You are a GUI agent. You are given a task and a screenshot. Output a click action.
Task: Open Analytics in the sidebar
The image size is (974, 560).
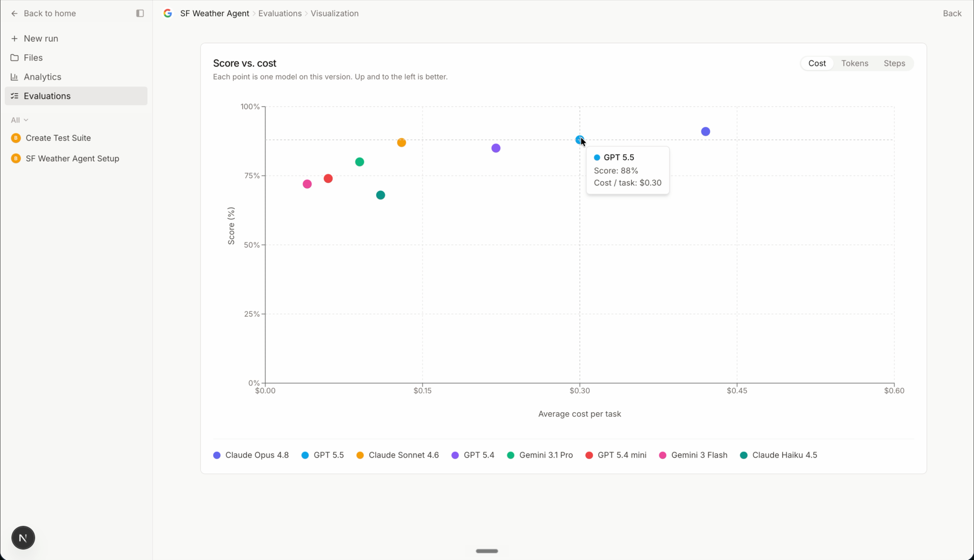click(76, 77)
